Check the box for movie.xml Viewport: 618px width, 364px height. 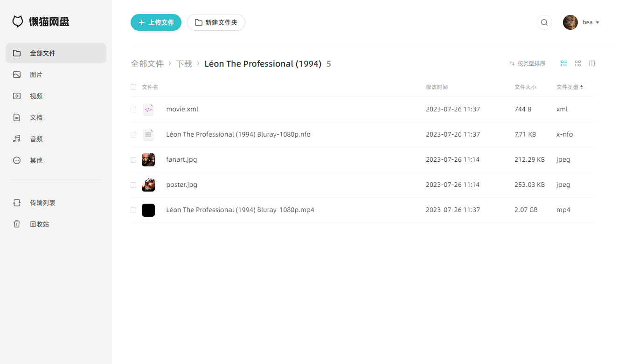pyautogui.click(x=133, y=110)
